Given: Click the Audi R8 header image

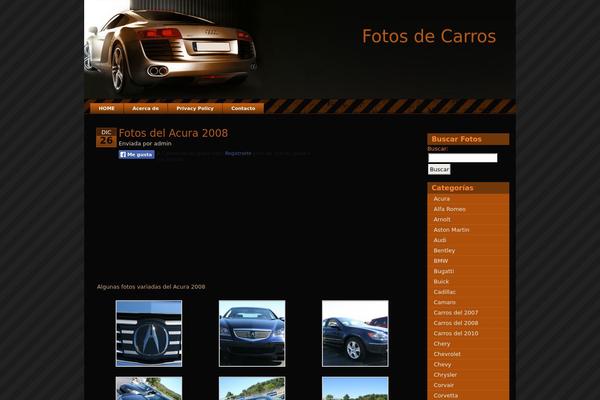Looking at the screenshot, I should (x=172, y=48).
